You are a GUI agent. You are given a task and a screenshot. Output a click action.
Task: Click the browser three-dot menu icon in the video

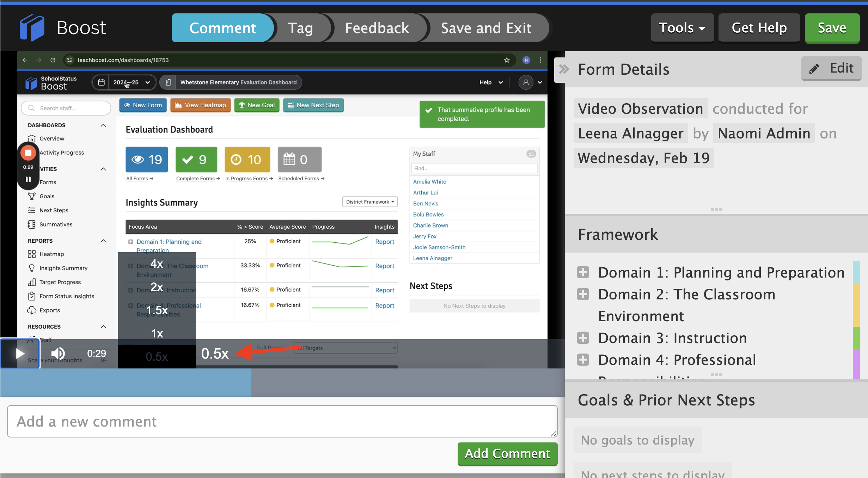point(540,60)
